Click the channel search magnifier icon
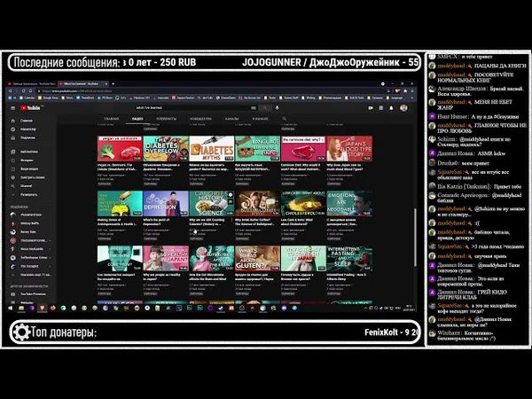This screenshot has height=399, width=532. (x=285, y=119)
